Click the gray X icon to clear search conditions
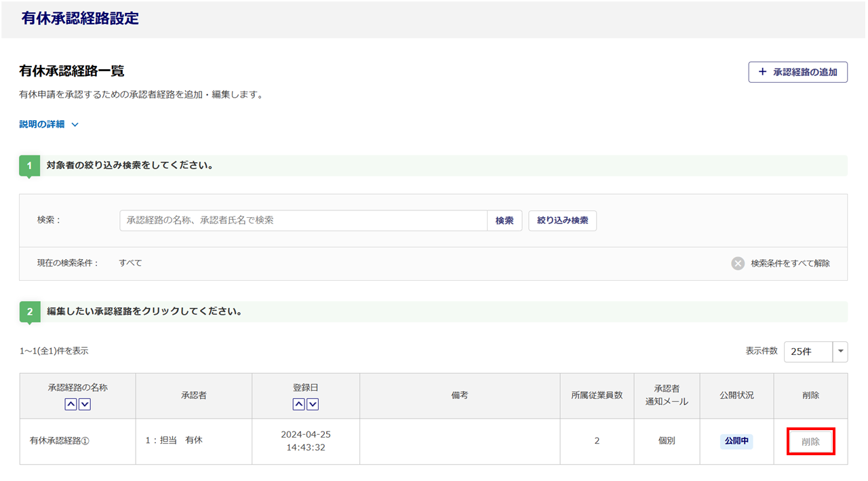 (738, 263)
